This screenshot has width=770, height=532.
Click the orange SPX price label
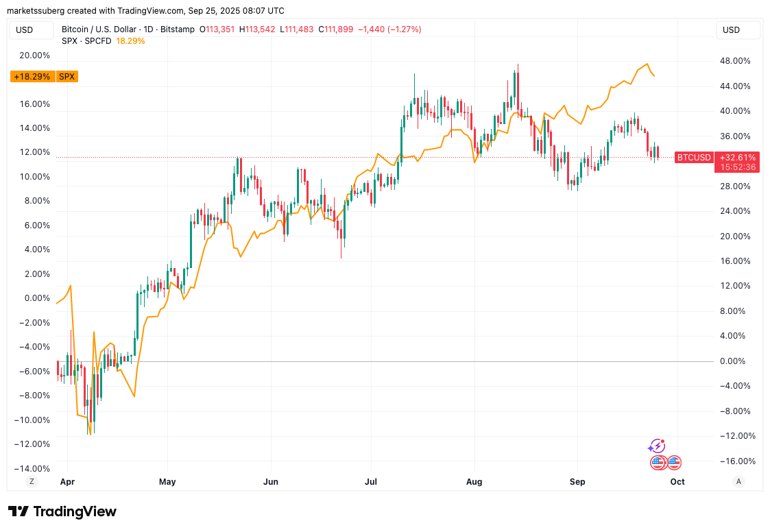(67, 77)
